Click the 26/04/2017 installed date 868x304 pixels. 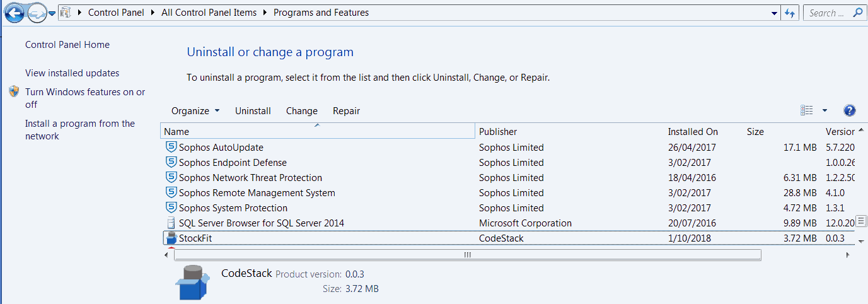[692, 148]
